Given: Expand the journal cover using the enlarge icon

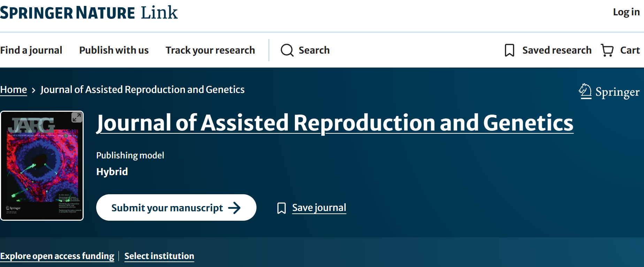Looking at the screenshot, I should tap(77, 118).
